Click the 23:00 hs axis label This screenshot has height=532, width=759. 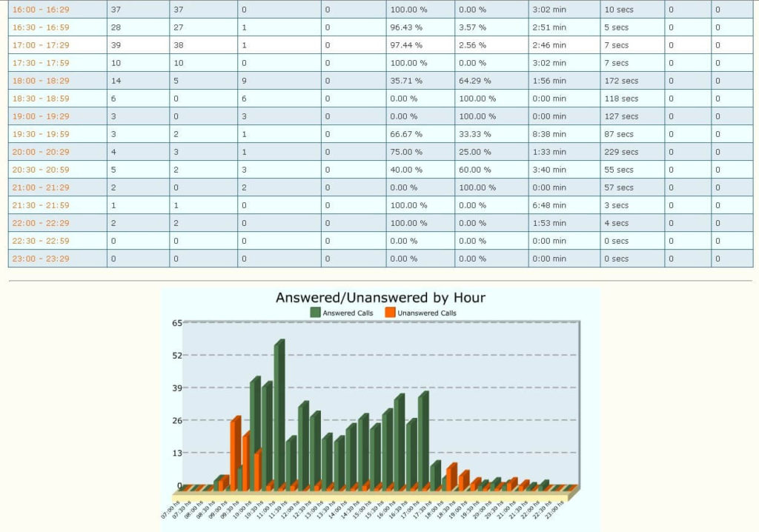(554, 510)
